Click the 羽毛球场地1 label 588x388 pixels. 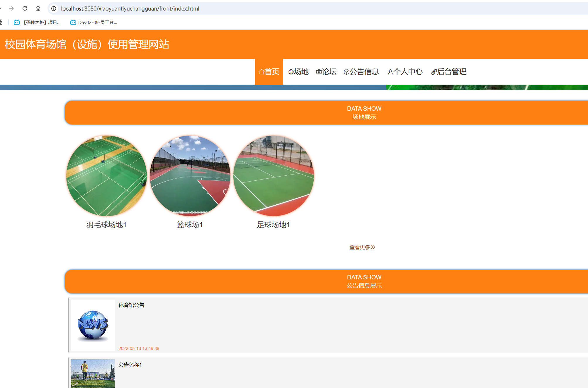coord(106,225)
